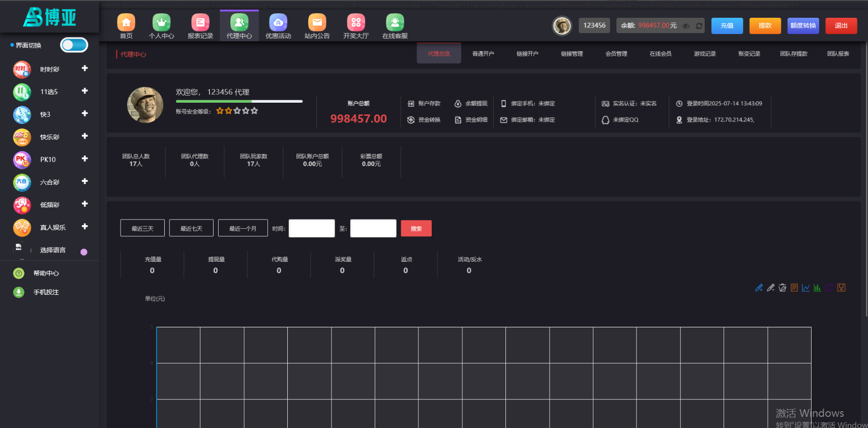Click the red 退出 button
Image resolution: width=868 pixels, height=428 pixels.
point(841,25)
